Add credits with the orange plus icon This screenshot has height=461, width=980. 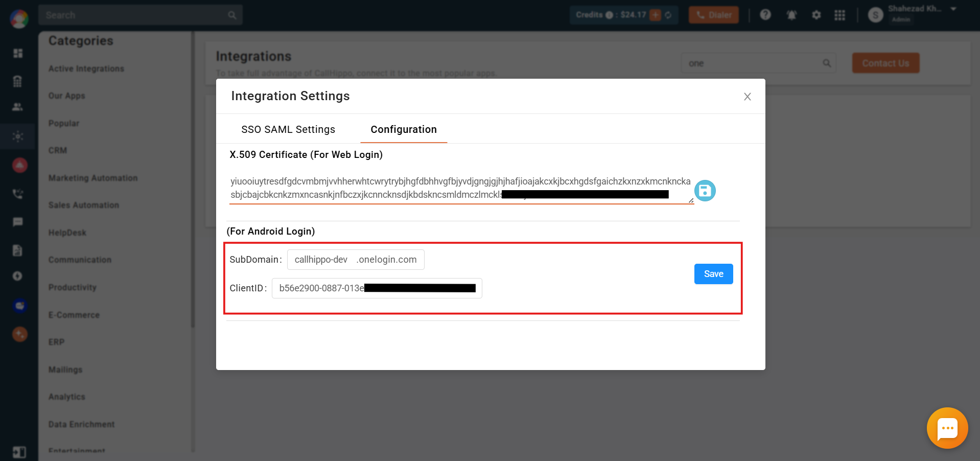(x=656, y=15)
